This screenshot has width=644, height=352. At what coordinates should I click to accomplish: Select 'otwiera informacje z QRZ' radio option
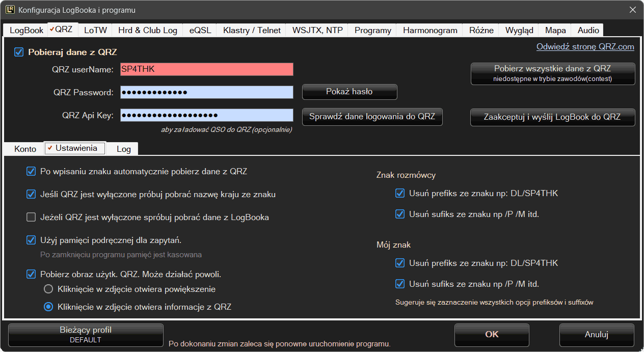(48, 307)
